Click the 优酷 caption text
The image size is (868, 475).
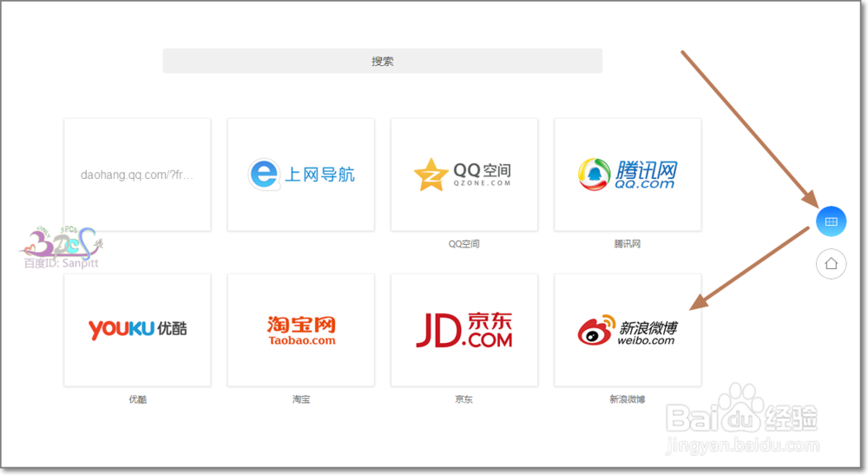(x=137, y=399)
